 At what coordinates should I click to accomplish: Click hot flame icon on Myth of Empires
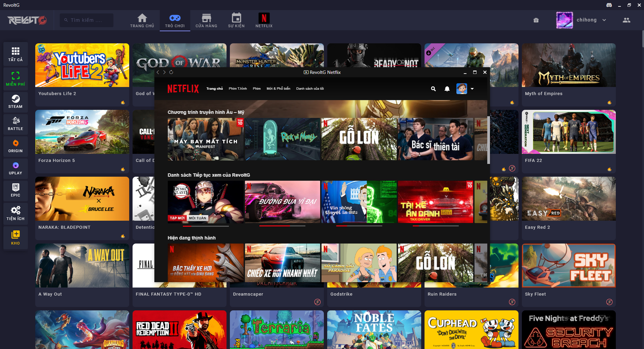coord(609,102)
